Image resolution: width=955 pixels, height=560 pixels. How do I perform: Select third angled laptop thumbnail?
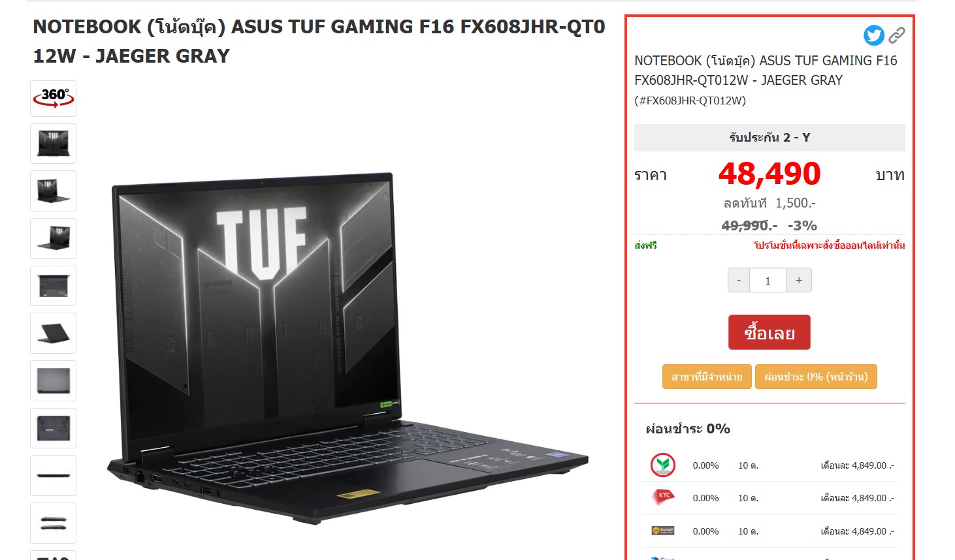[53, 239]
